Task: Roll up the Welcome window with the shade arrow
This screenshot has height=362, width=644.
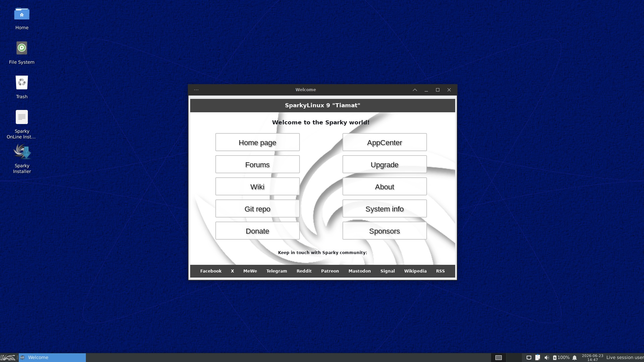Action: (x=415, y=90)
